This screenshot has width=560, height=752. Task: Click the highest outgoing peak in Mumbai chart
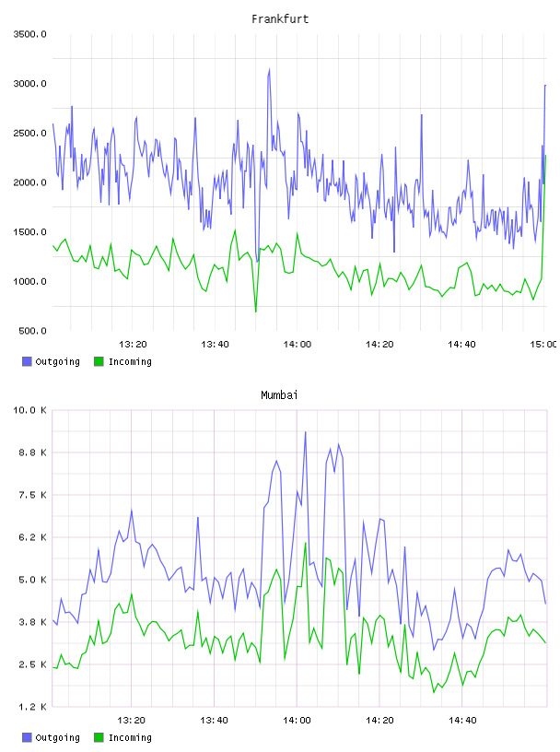pyautogui.click(x=306, y=432)
